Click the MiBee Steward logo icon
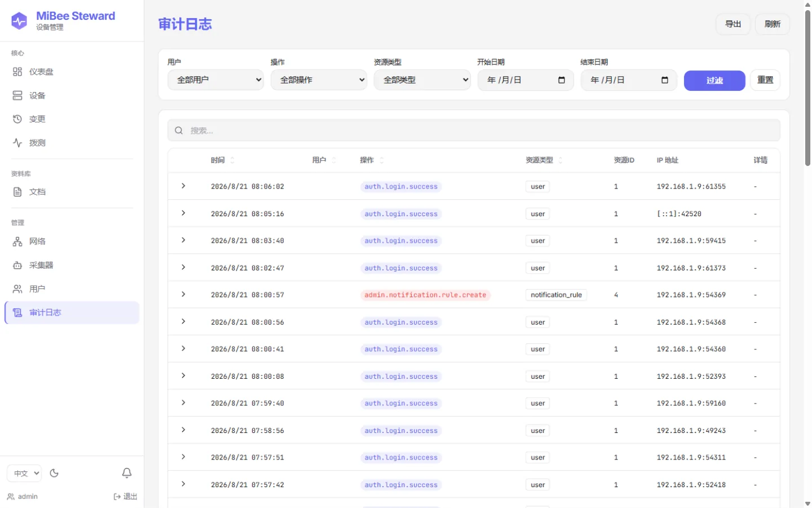Screen dimensions: 812x508 tap(19, 21)
